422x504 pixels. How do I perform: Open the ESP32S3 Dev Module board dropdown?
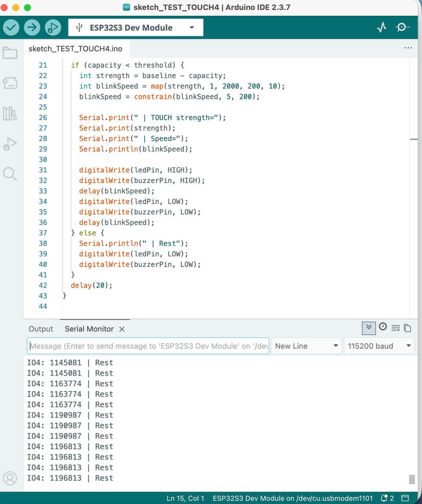pyautogui.click(x=136, y=28)
